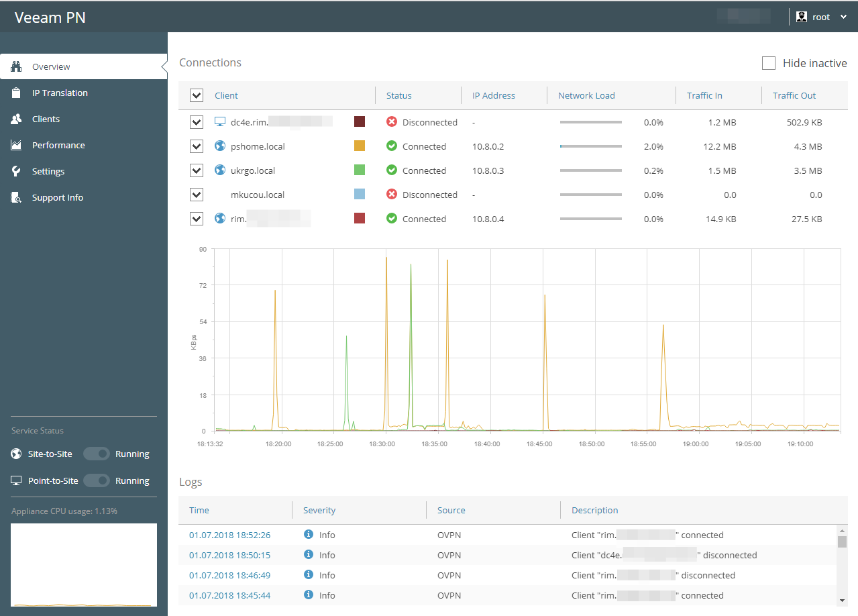This screenshot has height=616, width=858.
Task: Click the binoculars icon next to Overview
Action: point(17,66)
